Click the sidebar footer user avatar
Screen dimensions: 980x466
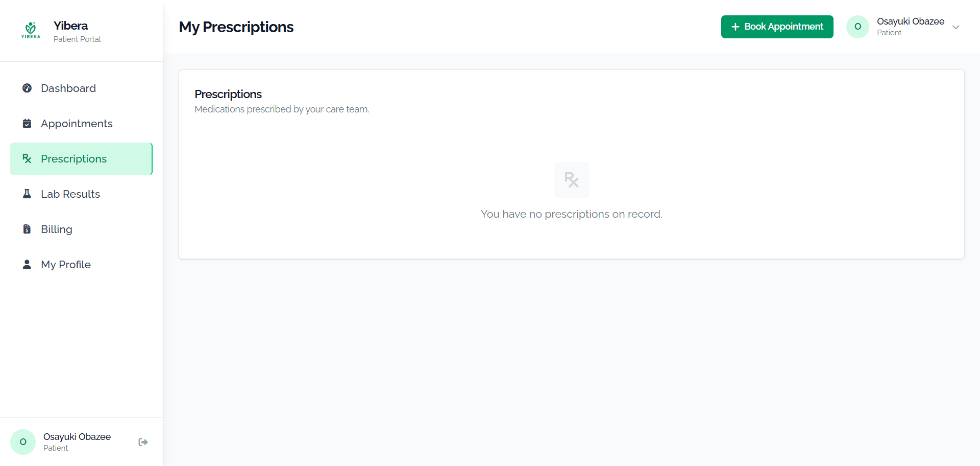pyautogui.click(x=23, y=442)
